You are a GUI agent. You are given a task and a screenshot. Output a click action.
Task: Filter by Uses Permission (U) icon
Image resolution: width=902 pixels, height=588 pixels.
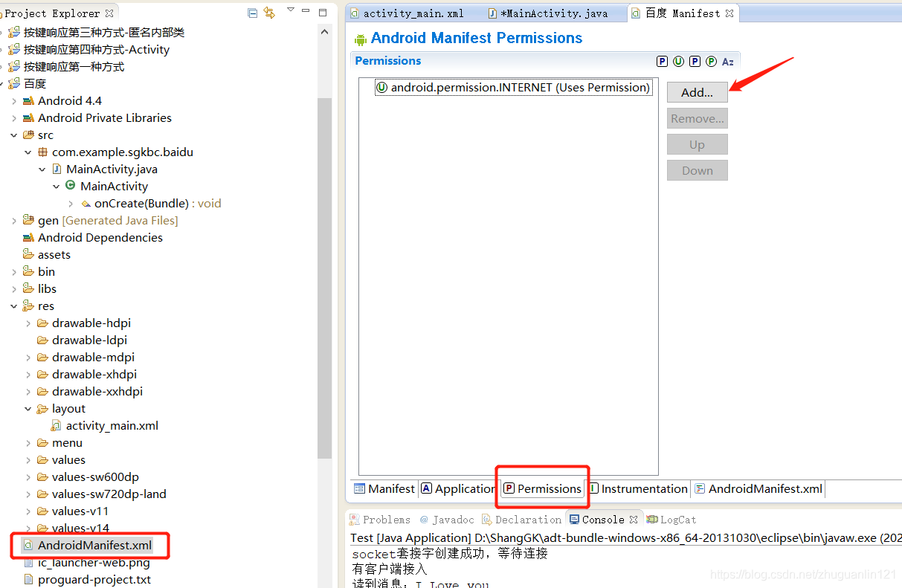[x=678, y=62]
